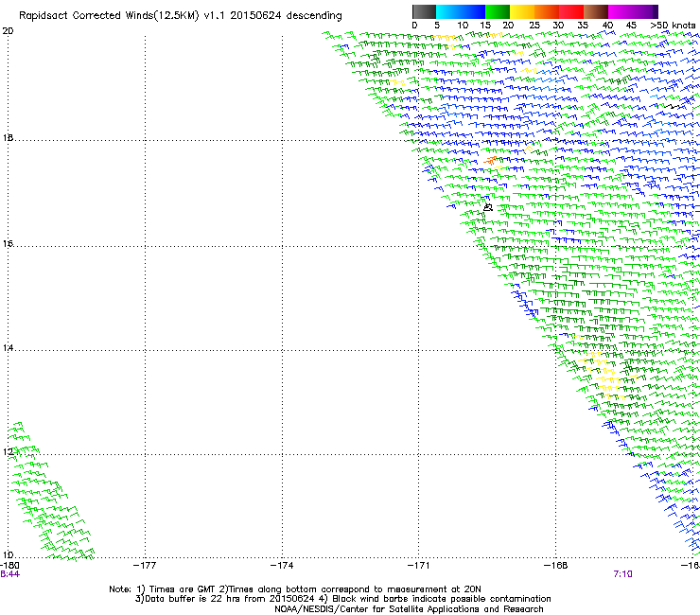Click the brown 35-40 knots legend segment
Screen dimensions: 700x615
(596, 11)
